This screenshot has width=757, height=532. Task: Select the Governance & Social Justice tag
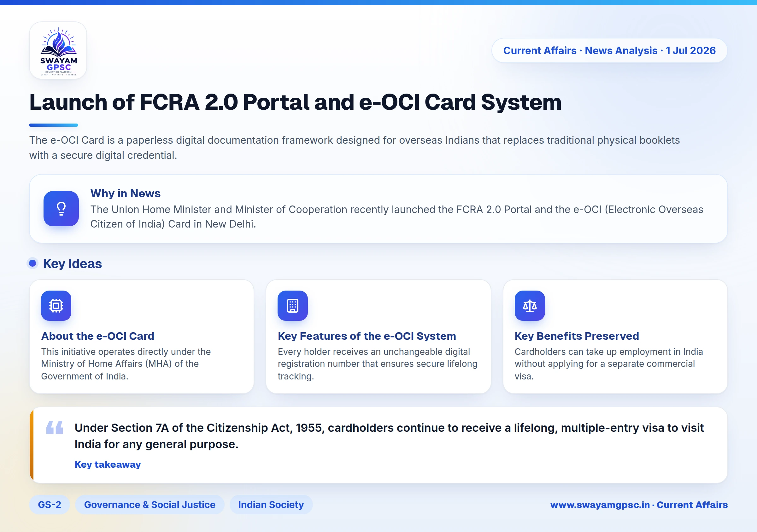[x=150, y=505]
